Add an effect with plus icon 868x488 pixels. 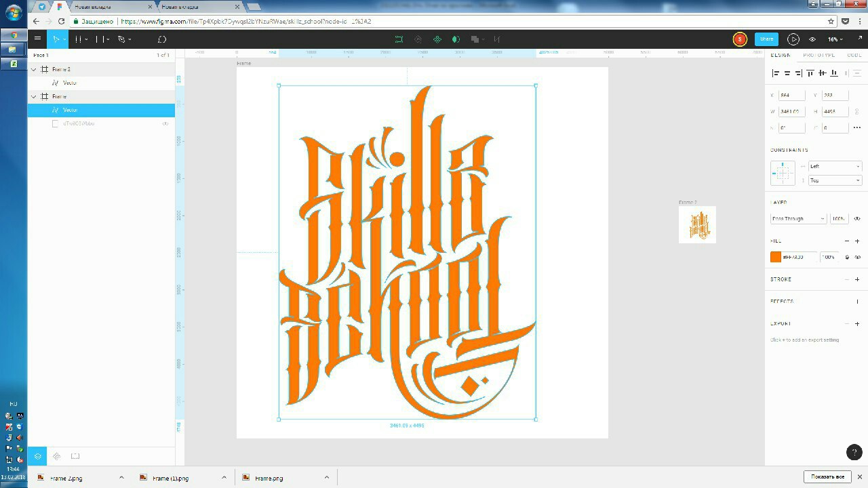(857, 302)
